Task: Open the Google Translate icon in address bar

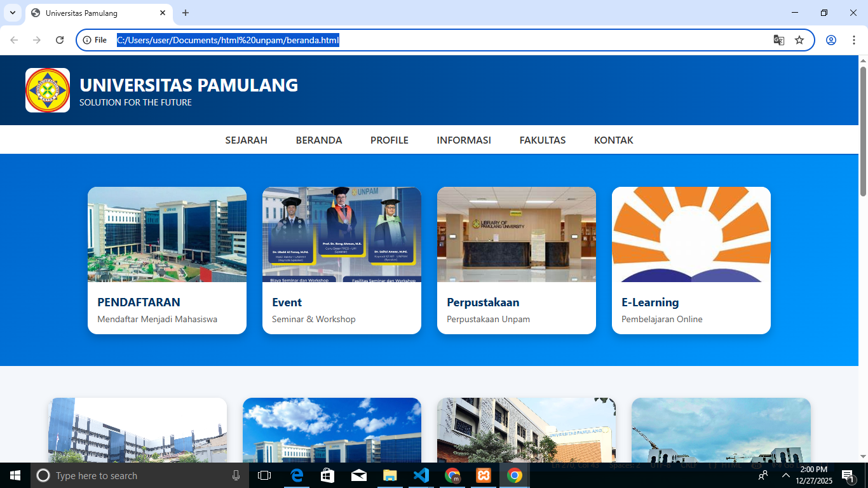Action: coord(778,40)
